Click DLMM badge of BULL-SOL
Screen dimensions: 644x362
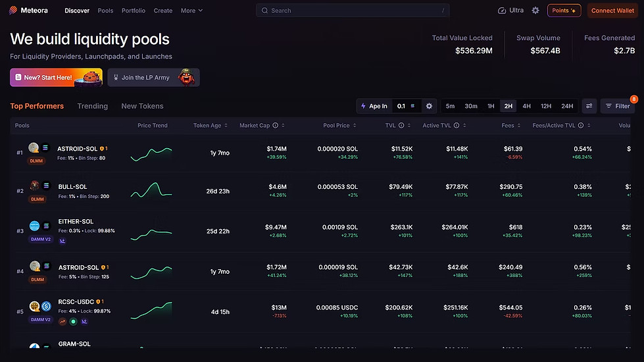click(37, 199)
